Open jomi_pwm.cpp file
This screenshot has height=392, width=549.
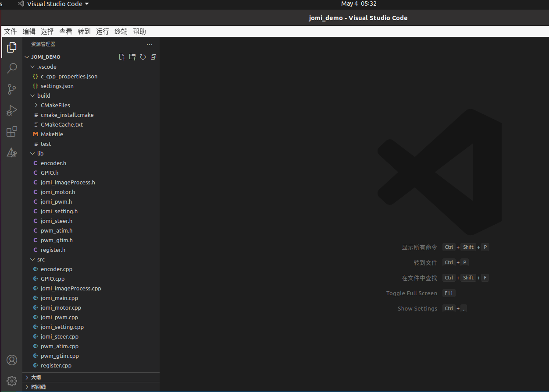[x=91, y=317]
